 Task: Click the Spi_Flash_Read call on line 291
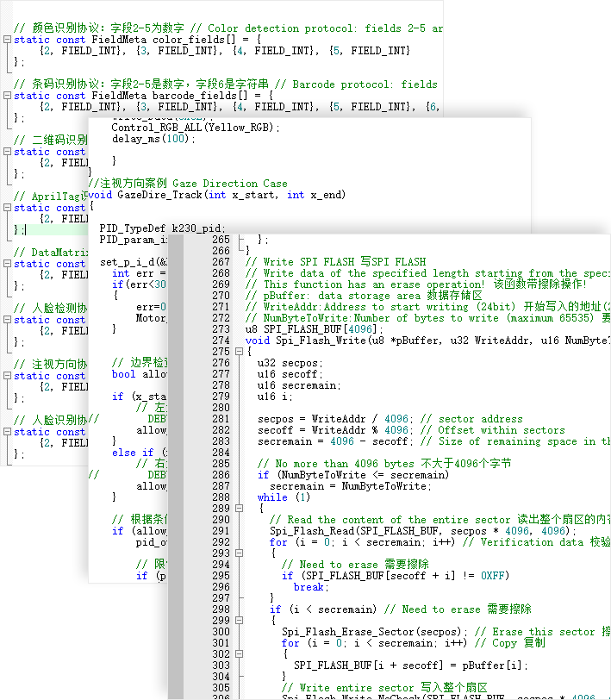[x=310, y=531]
